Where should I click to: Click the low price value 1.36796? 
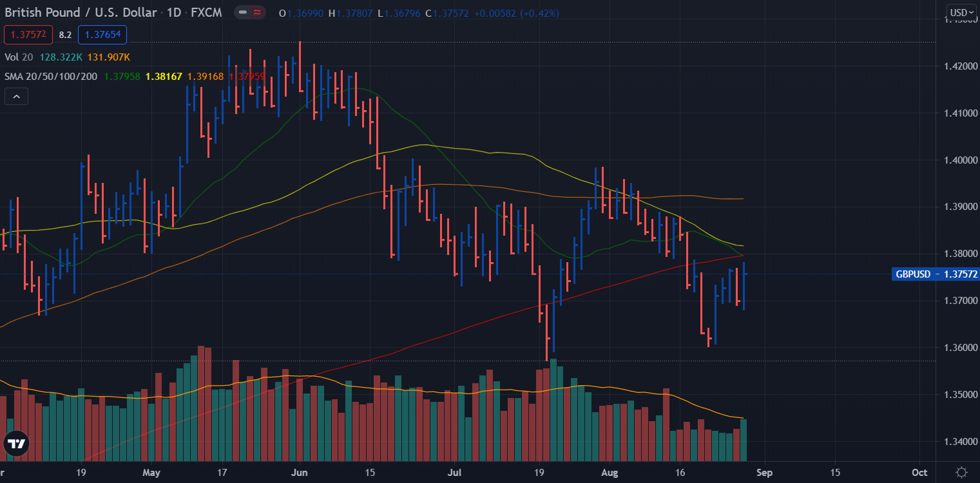[x=402, y=13]
